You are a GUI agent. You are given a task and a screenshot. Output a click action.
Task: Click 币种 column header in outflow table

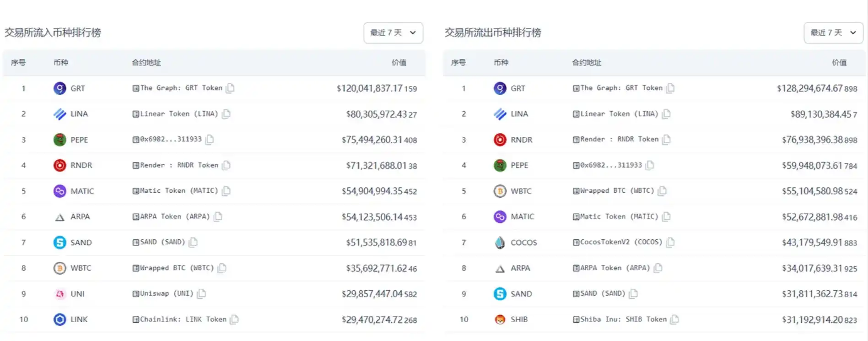501,63
